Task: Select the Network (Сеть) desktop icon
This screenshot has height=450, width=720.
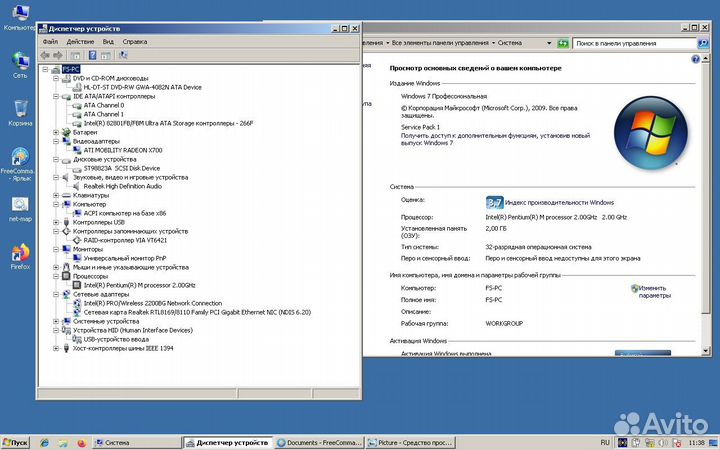Action: (20, 62)
